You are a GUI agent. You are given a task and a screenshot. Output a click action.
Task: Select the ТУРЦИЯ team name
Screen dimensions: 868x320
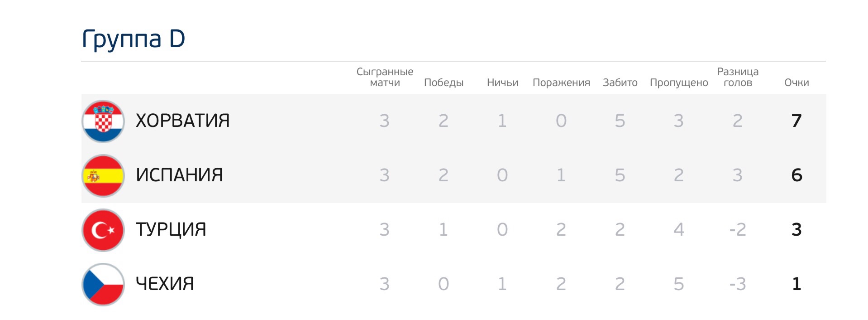tap(171, 230)
